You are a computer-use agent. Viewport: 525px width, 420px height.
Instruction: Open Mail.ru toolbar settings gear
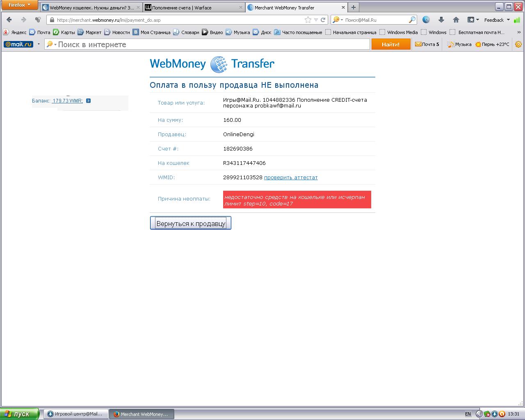[x=518, y=44]
